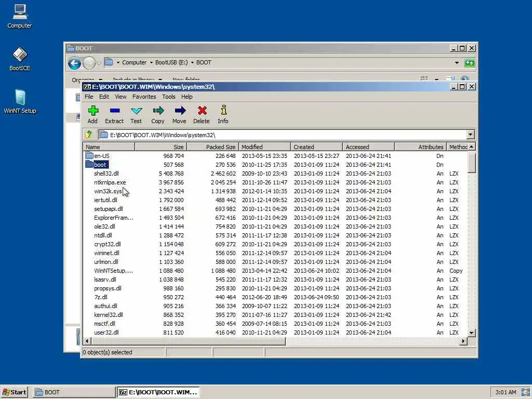This screenshot has height=399, width=532.
Task: Open the navigation history dropdown in BOOT explorer
Action: (x=99, y=63)
